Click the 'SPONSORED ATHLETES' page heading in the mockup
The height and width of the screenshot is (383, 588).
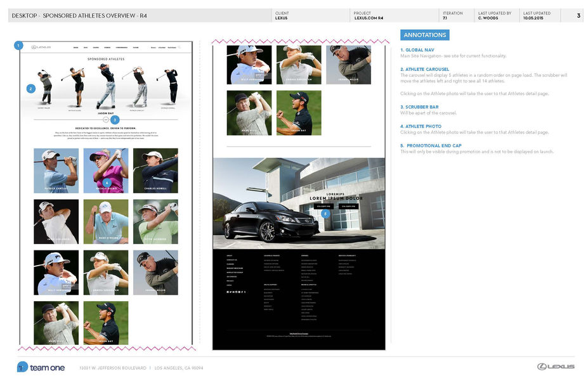pyautogui.click(x=106, y=59)
